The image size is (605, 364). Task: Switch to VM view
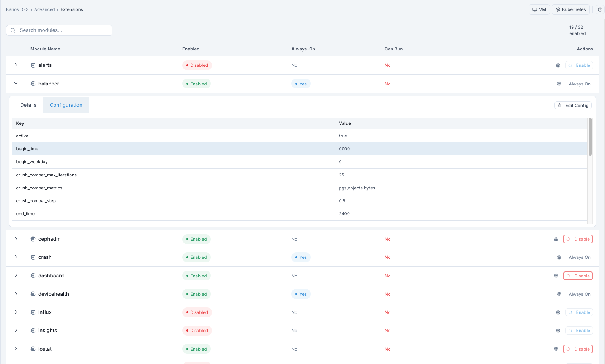coord(539,9)
